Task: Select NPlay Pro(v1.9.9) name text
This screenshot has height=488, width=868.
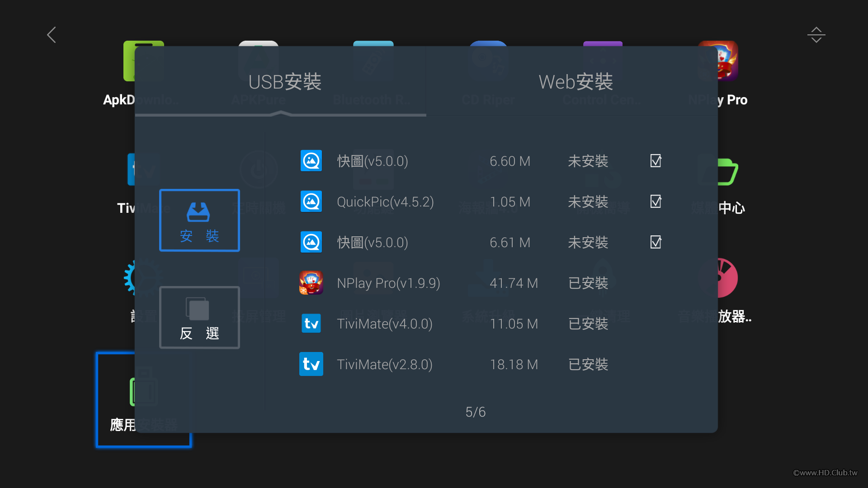Action: [388, 283]
